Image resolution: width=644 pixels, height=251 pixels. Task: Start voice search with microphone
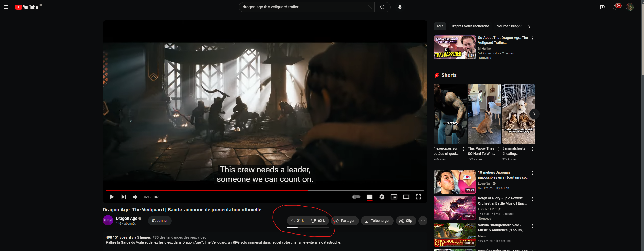pos(400,7)
